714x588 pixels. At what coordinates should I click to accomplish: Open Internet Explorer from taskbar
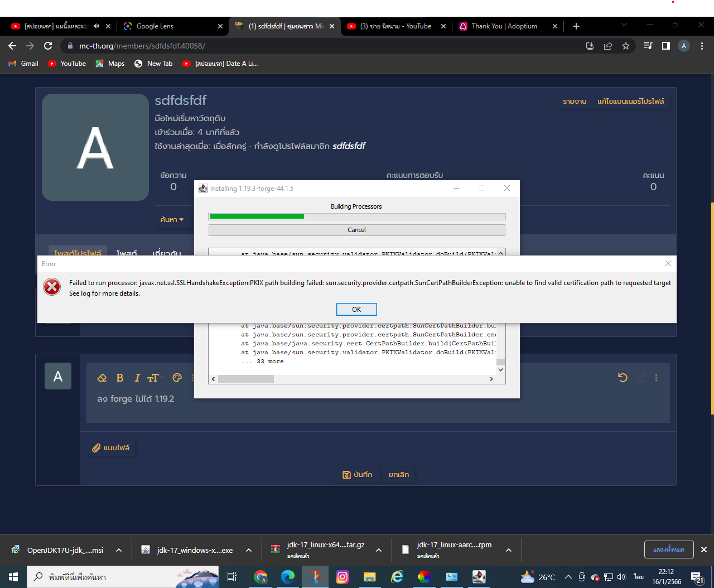[x=397, y=577]
